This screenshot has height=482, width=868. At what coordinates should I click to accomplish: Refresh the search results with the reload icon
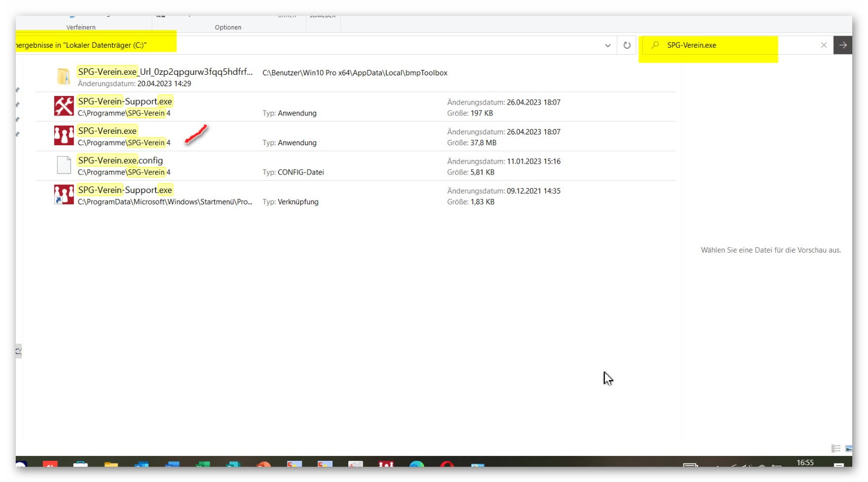(x=627, y=46)
